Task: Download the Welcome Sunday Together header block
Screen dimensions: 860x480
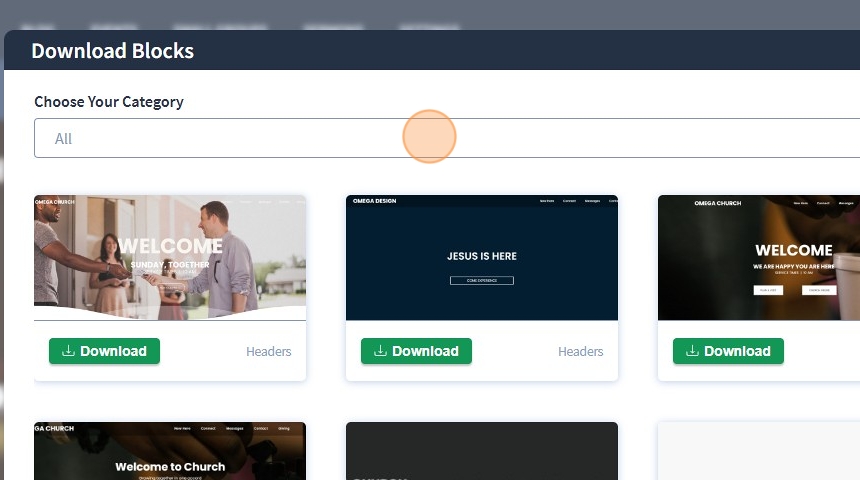Action: click(x=104, y=351)
